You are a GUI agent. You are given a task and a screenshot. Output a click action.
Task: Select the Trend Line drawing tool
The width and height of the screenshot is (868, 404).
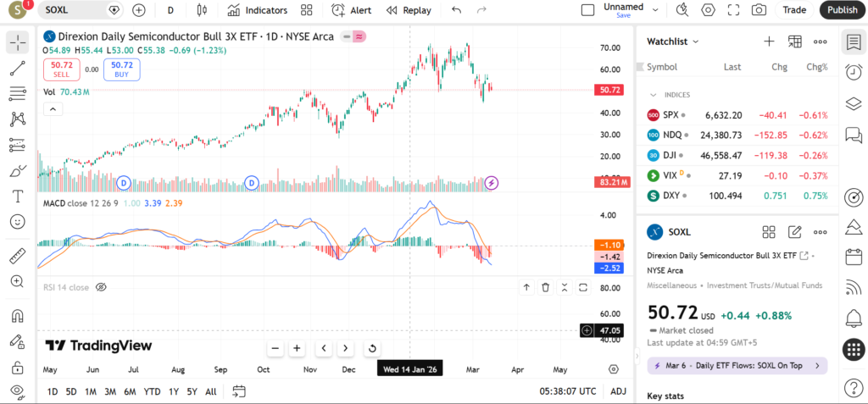coord(17,68)
